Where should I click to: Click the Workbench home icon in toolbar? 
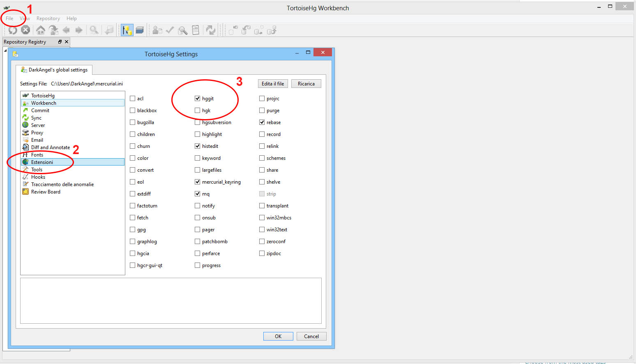[40, 30]
